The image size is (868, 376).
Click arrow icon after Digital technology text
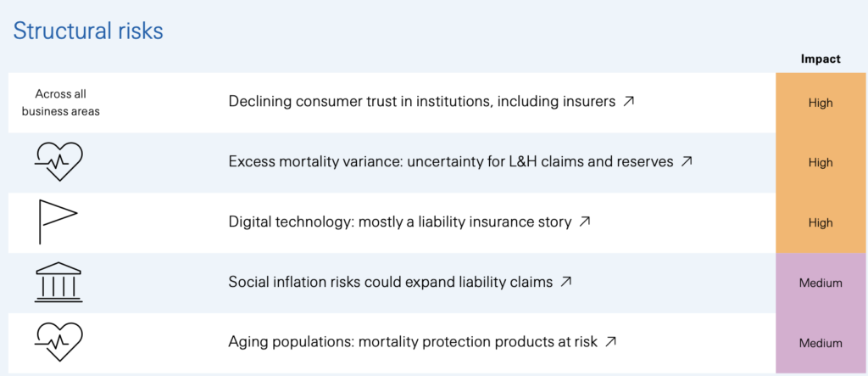585,222
